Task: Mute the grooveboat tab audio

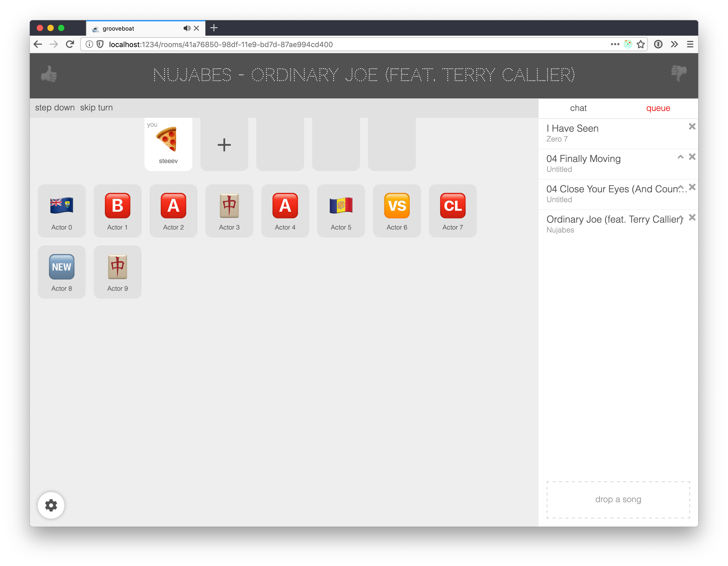Action: pos(187,28)
